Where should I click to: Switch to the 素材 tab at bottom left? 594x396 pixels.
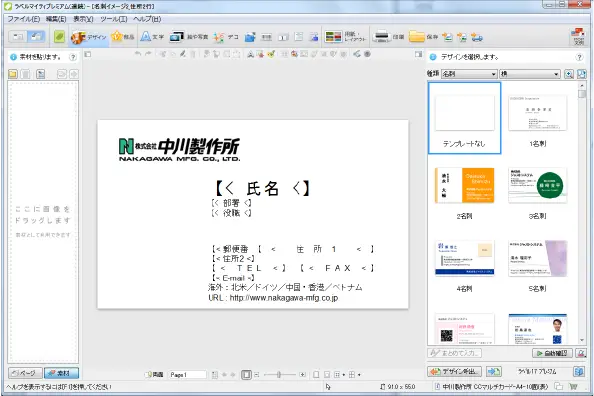[61, 373]
